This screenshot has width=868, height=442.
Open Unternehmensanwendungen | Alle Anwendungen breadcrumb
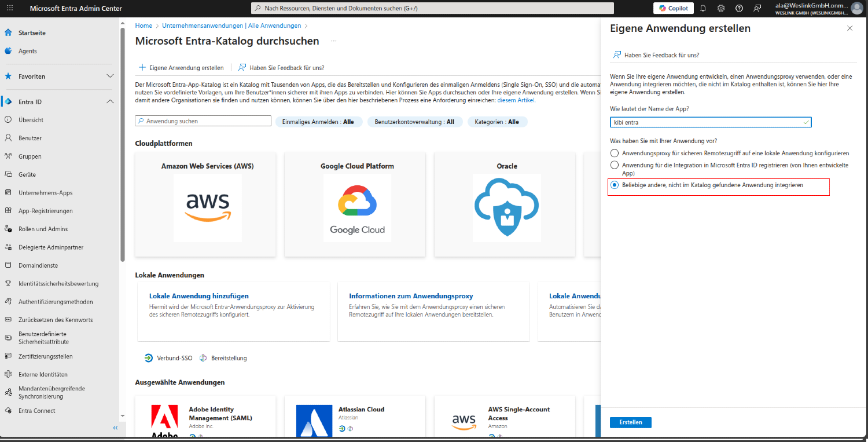click(x=231, y=25)
